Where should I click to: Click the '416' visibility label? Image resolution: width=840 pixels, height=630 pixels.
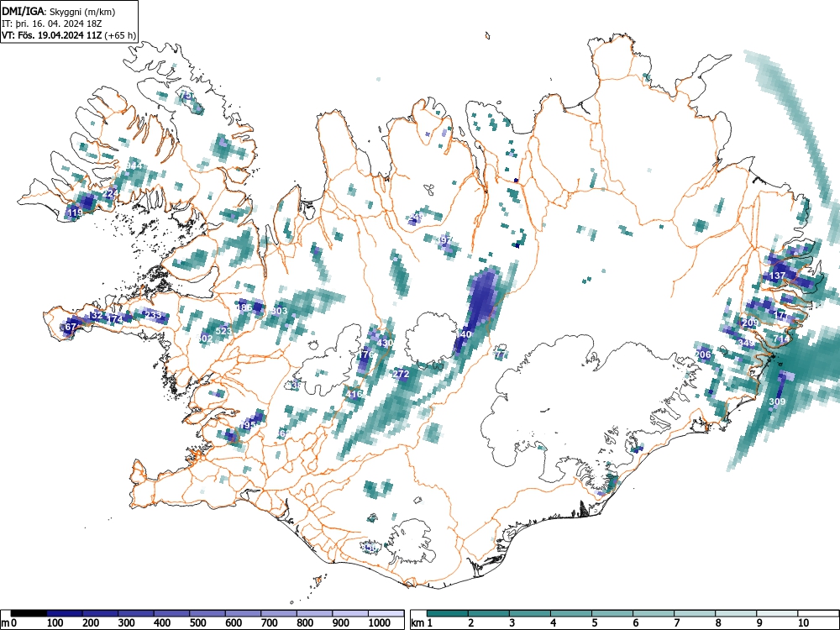354,394
